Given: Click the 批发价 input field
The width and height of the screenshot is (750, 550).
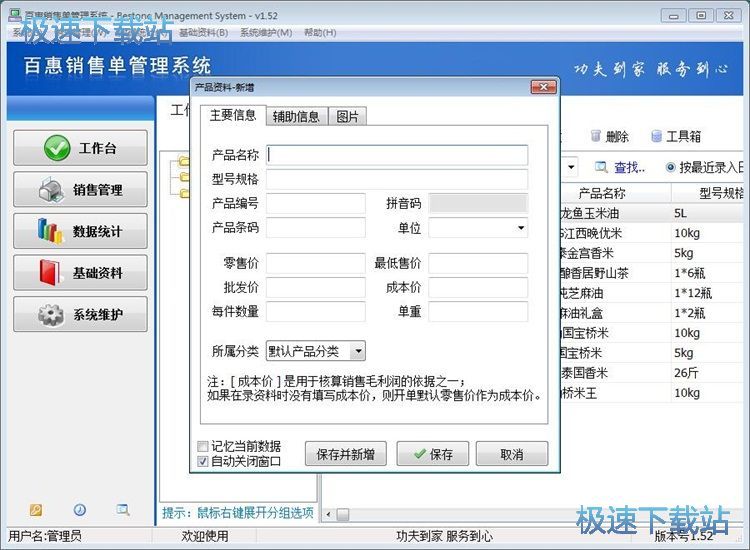Looking at the screenshot, I should [x=316, y=287].
